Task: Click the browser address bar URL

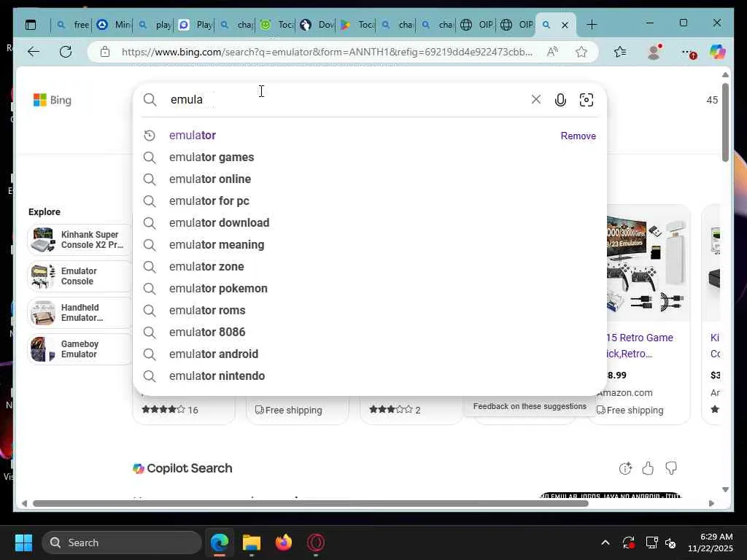Action: tap(327, 52)
